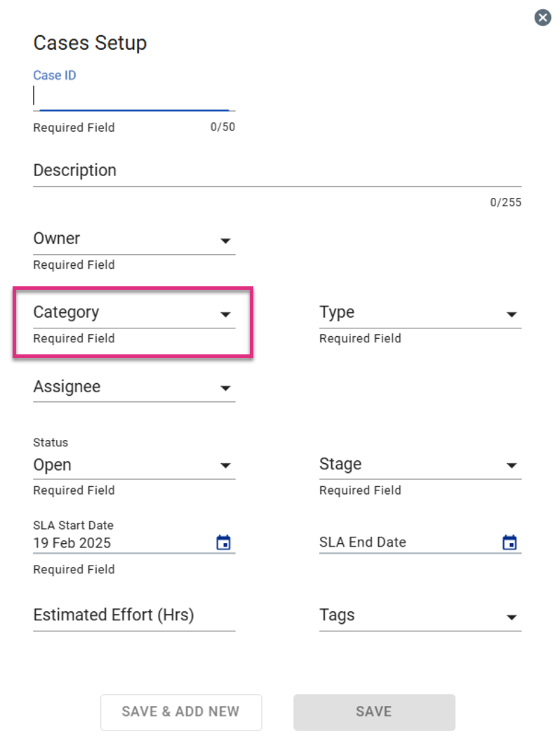Click the Estimated Effort (Hrs) field
Screen dimensions: 560x741
click(134, 616)
